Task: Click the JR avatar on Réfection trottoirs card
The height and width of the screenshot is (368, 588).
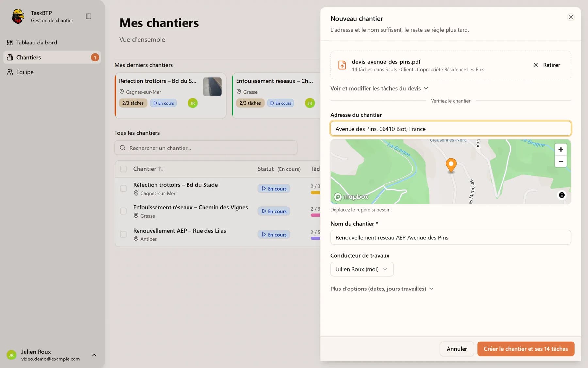Action: [x=193, y=103]
